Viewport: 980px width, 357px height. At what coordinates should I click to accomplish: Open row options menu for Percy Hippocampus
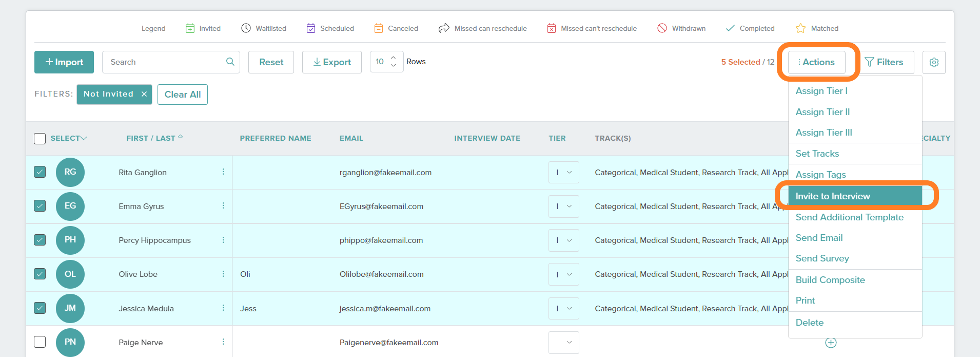223,240
